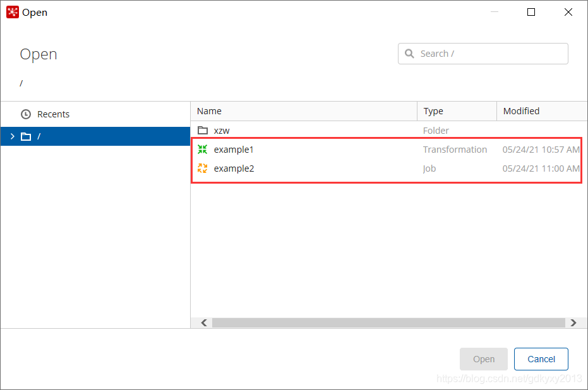Select the example1 file name
Screen dimensions: 588x390
tap(234, 150)
